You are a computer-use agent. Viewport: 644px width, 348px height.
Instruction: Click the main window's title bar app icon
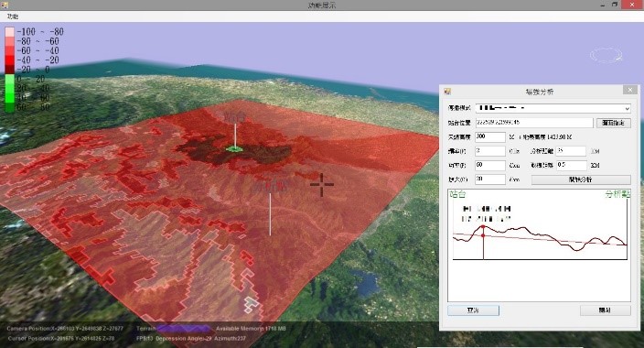[5, 5]
